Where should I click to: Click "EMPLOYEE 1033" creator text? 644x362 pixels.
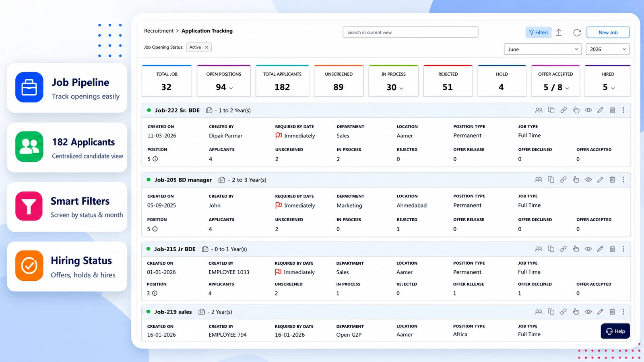tap(229, 272)
